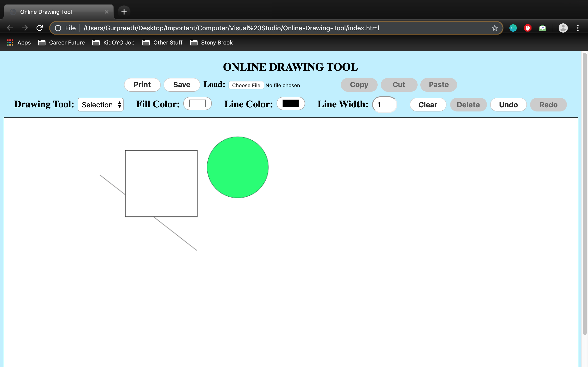Open Chrome's three-dot menu

pyautogui.click(x=578, y=28)
